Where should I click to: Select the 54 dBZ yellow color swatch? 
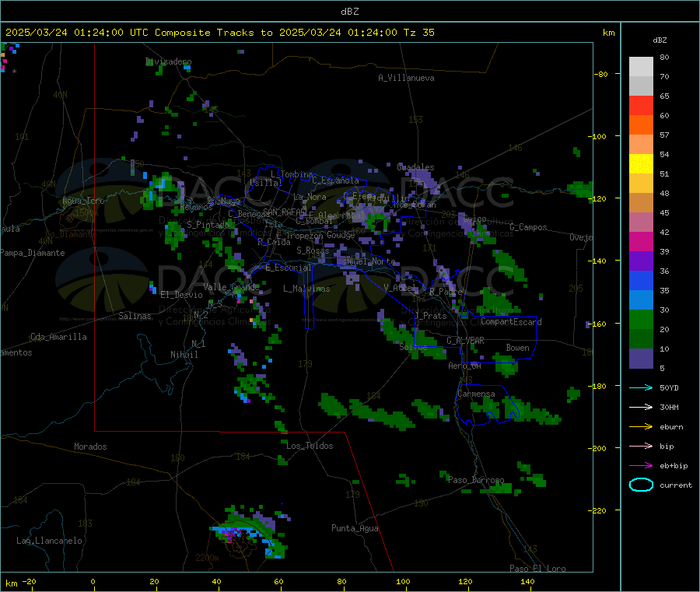tap(641, 164)
